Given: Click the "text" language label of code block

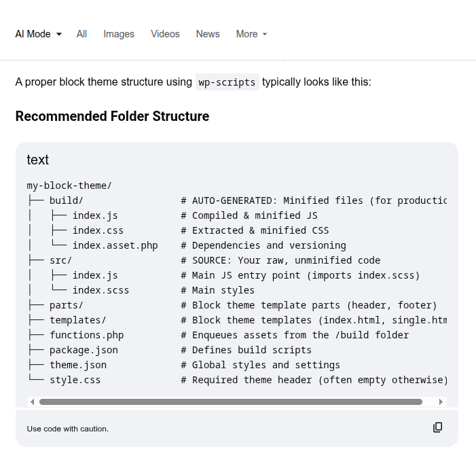Looking at the screenshot, I should (x=38, y=160).
